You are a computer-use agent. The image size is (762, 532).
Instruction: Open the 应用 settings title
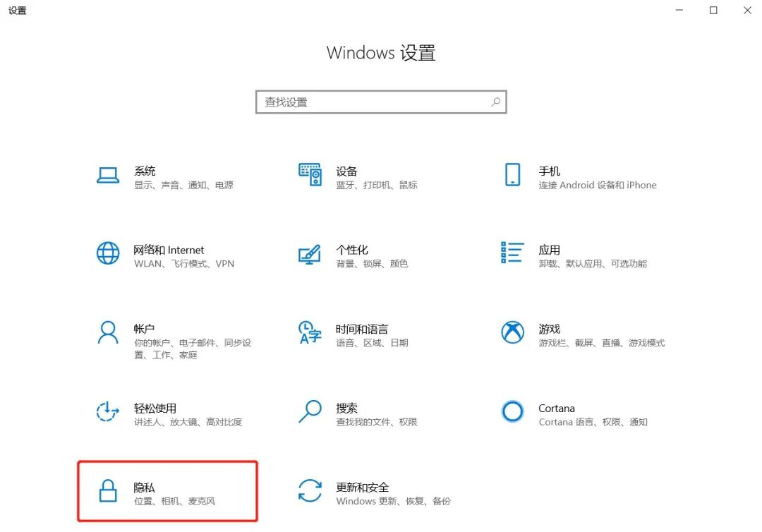coord(549,250)
